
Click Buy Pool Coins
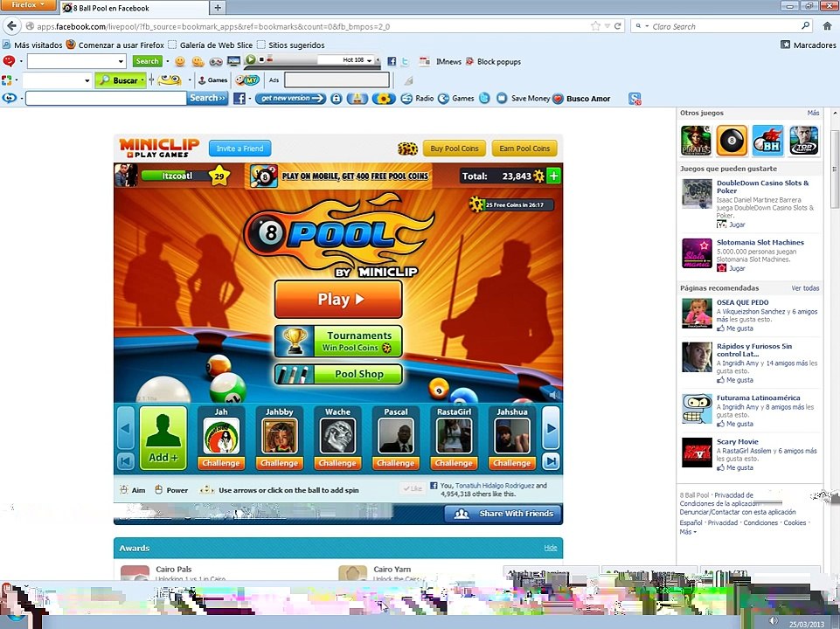(x=455, y=149)
